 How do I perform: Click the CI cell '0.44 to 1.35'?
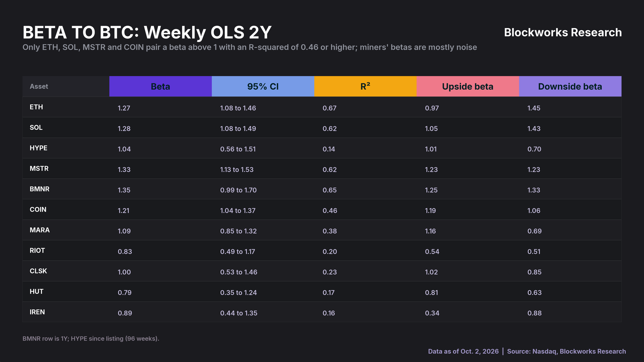point(238,313)
